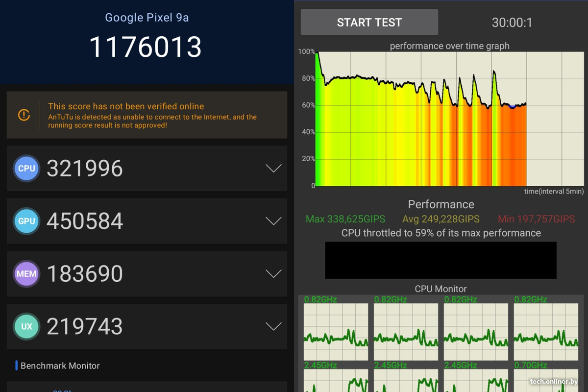The height and width of the screenshot is (392, 588).
Task: Click the 30:00:1 test timer
Action: click(512, 23)
